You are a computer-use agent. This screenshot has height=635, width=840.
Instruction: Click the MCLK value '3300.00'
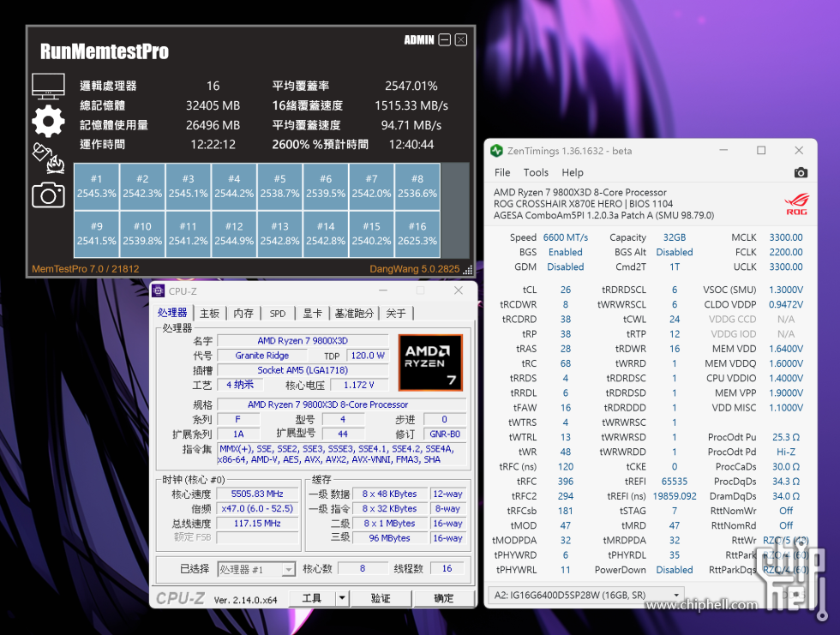(786, 237)
